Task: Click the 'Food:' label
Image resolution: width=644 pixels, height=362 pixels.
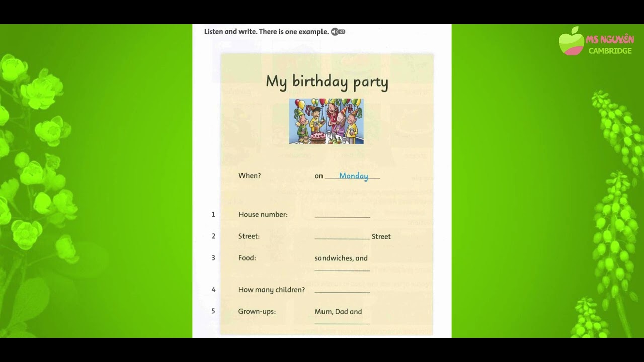Action: tap(247, 258)
